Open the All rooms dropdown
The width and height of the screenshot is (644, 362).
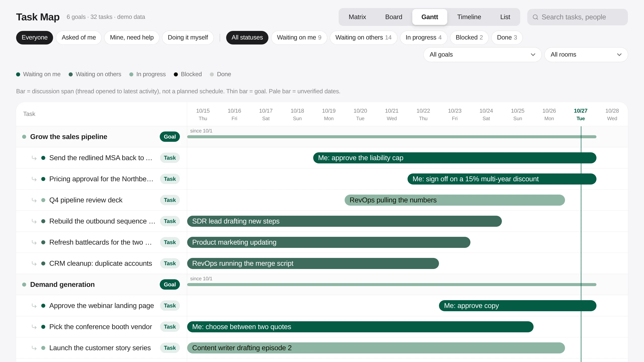[x=586, y=55]
